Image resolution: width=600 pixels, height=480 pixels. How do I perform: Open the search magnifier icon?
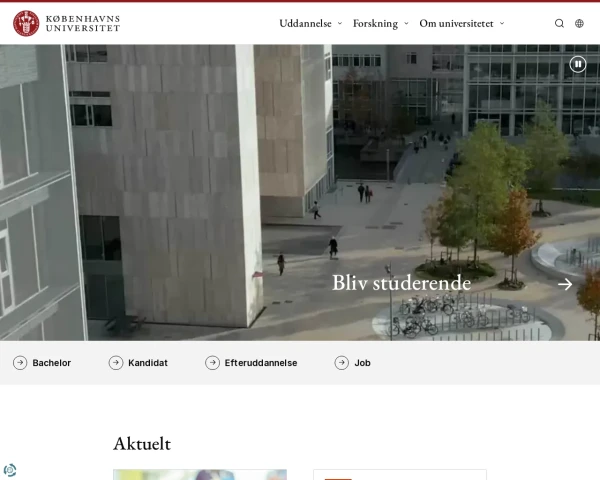click(559, 23)
